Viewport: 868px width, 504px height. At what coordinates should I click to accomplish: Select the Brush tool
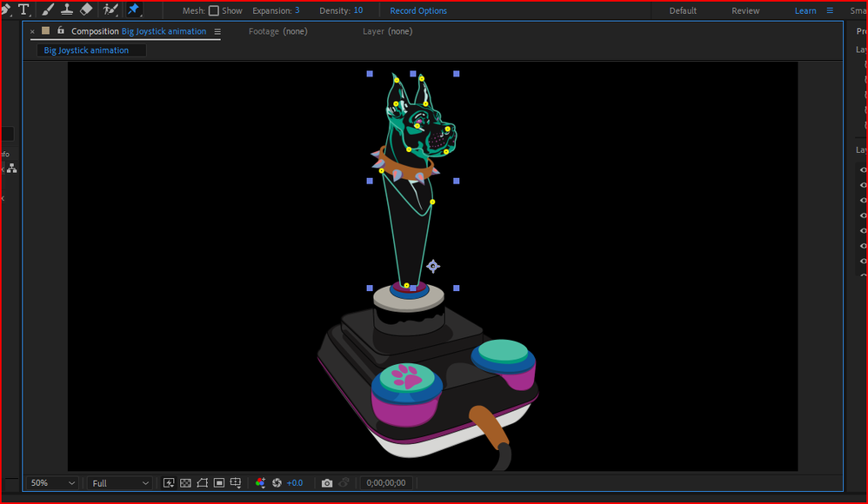[x=47, y=10]
